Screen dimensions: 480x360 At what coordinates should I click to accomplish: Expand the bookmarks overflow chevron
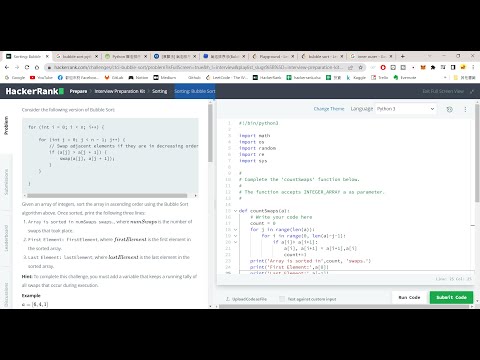pos(445,77)
